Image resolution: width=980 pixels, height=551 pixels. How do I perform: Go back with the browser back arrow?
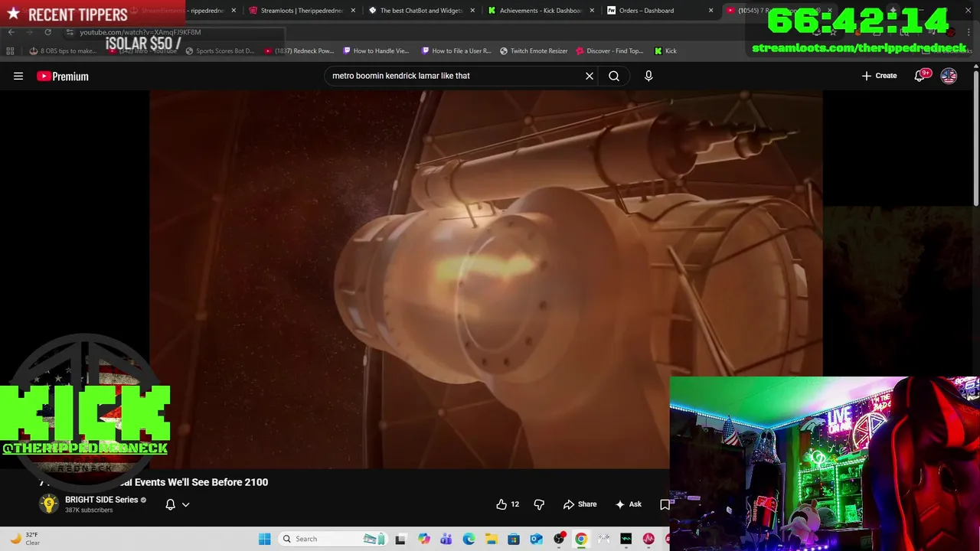(11, 32)
